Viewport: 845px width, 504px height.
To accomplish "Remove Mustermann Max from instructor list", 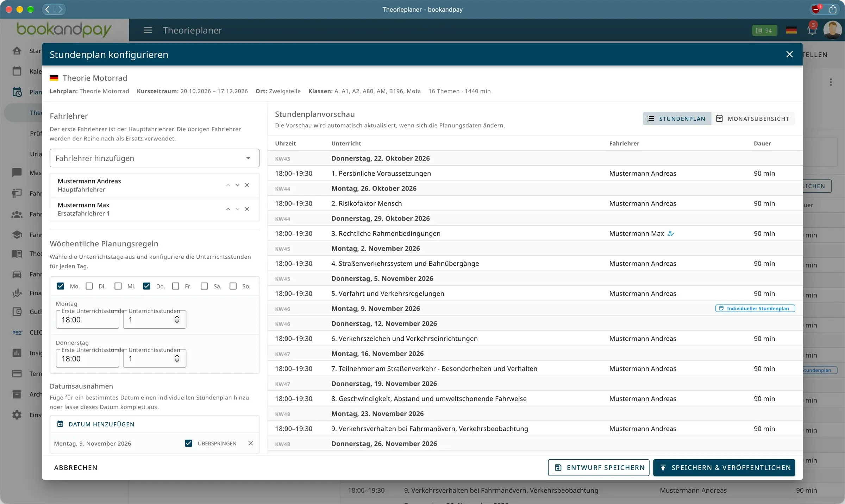I will [x=247, y=209].
